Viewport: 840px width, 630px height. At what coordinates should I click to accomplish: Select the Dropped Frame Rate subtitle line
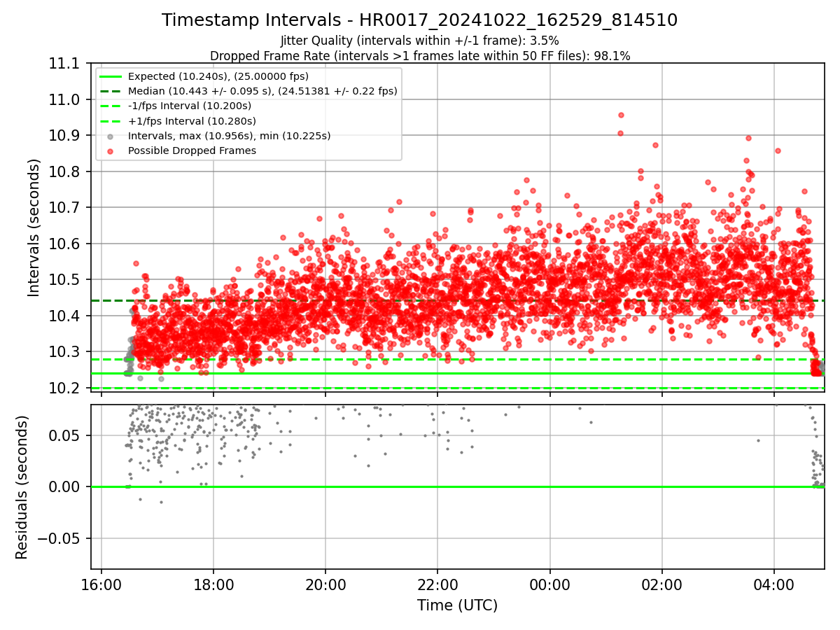pyautogui.click(x=420, y=56)
